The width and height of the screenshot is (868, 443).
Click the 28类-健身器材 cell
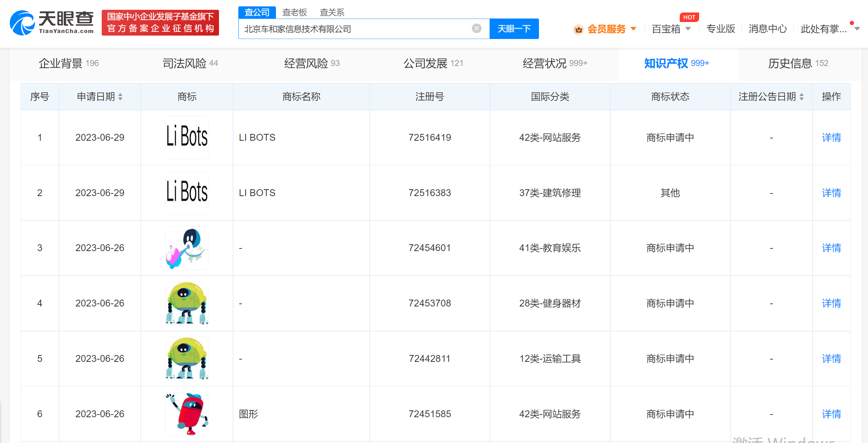550,303
